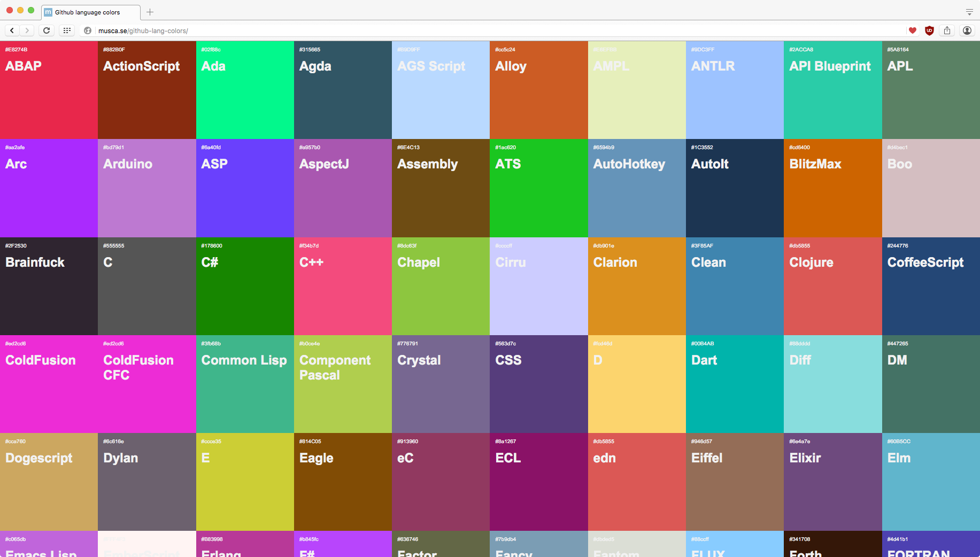Click the Clarion color tile
Screen dimensions: 980x557
[x=637, y=286]
